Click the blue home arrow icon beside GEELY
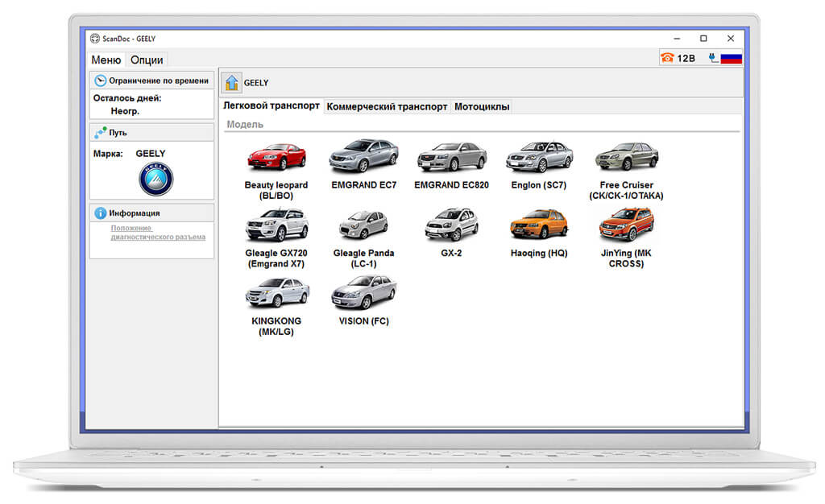The image size is (825, 504). [x=231, y=82]
